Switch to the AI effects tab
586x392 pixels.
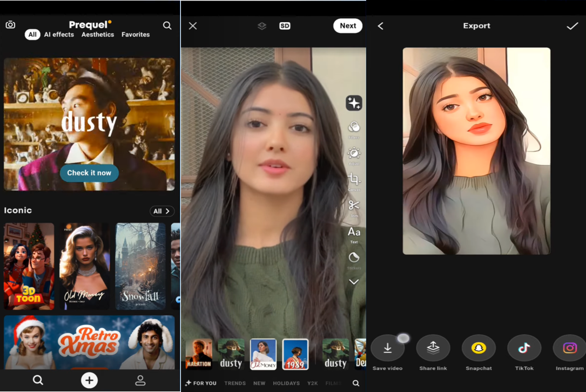59,35
